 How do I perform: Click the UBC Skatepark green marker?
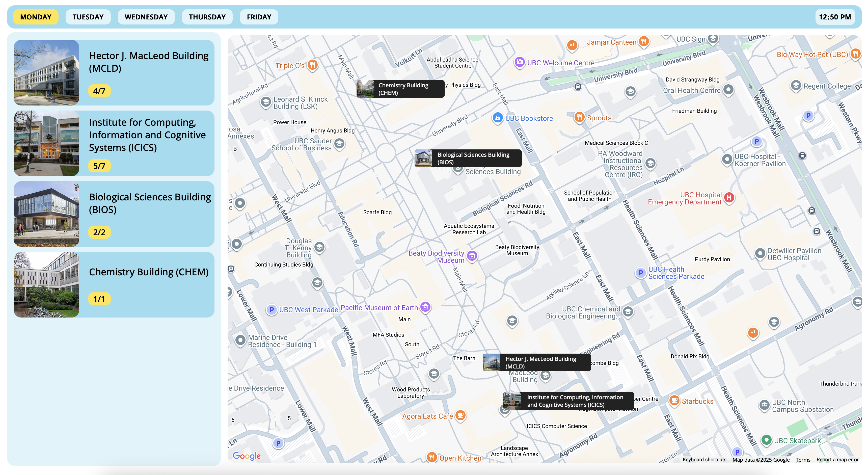pos(766,440)
